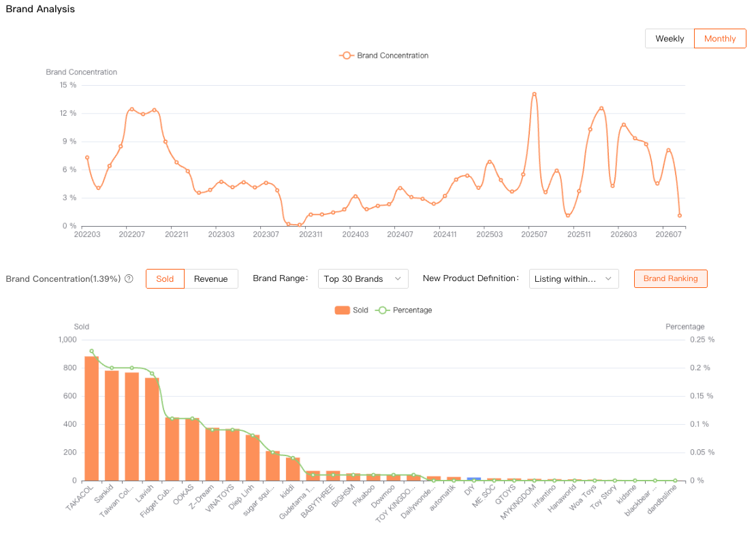The width and height of the screenshot is (756, 533).
Task: Click the final data point of concentration line
Action: tap(680, 215)
